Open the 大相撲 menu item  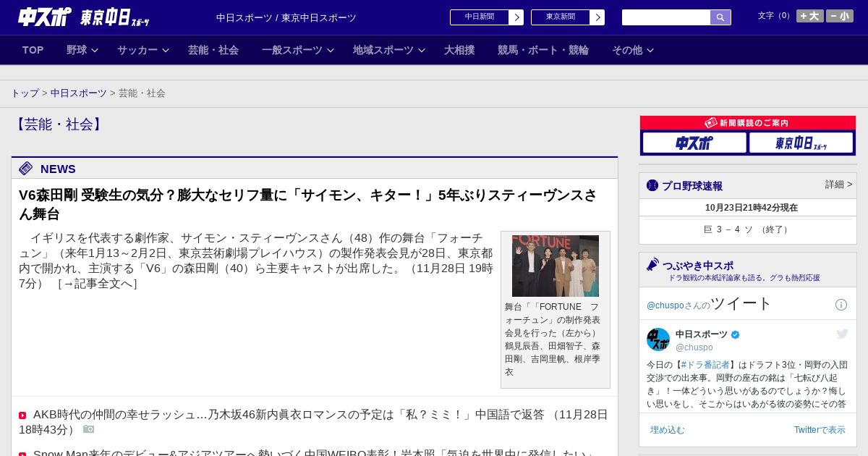pyautogui.click(x=459, y=50)
